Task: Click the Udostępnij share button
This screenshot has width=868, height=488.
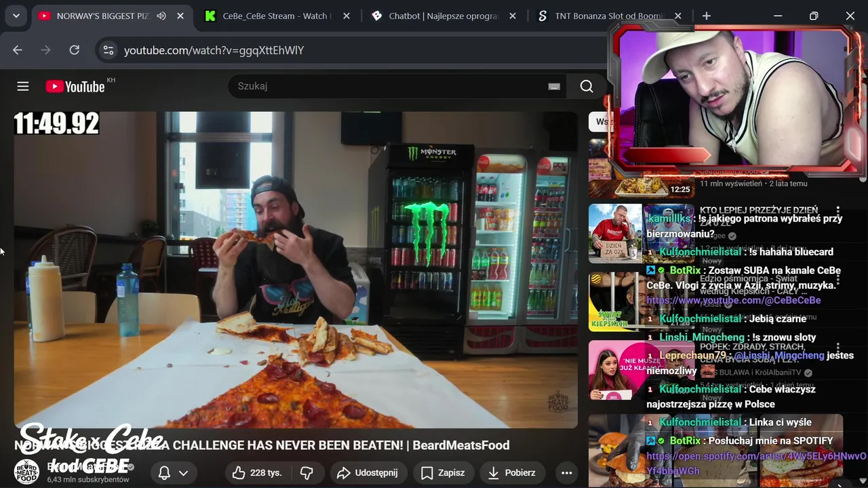Action: (x=367, y=472)
